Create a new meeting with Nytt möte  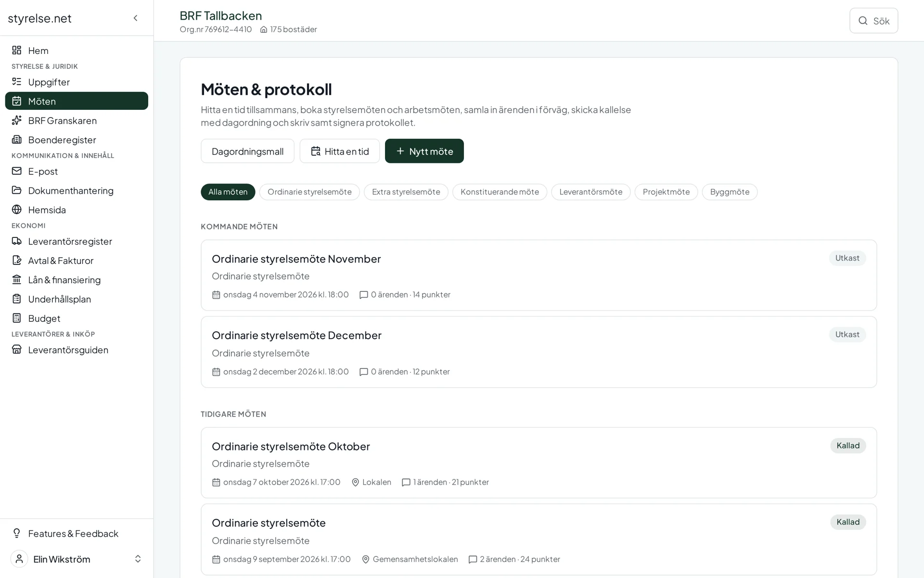coord(424,151)
